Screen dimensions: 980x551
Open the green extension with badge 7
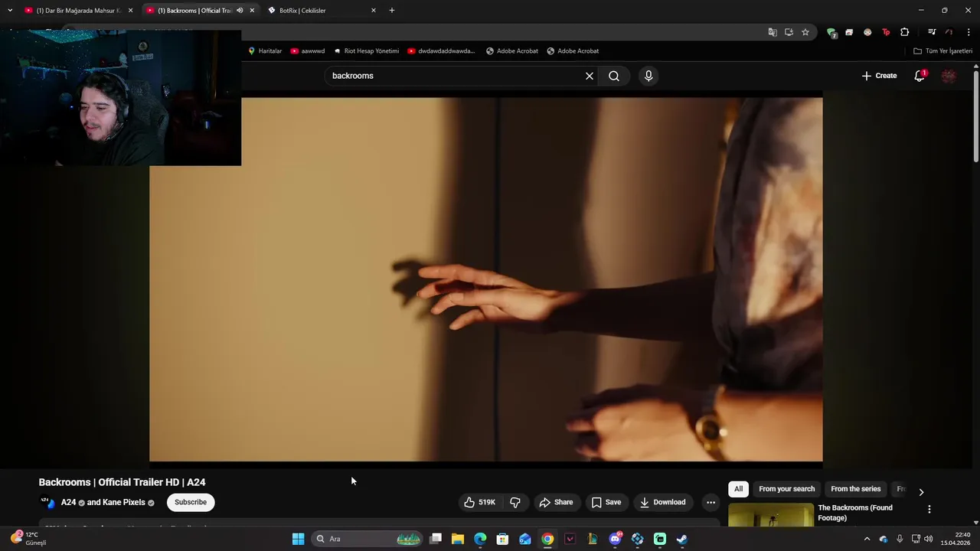pos(831,32)
